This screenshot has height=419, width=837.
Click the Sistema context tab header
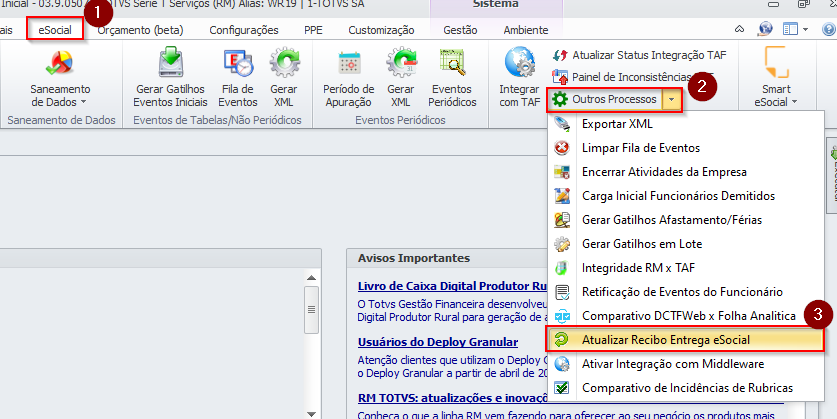click(495, 5)
